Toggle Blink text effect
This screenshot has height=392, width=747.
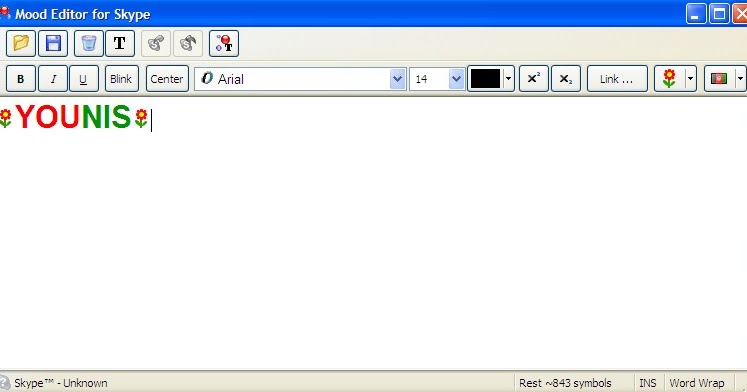(121, 79)
